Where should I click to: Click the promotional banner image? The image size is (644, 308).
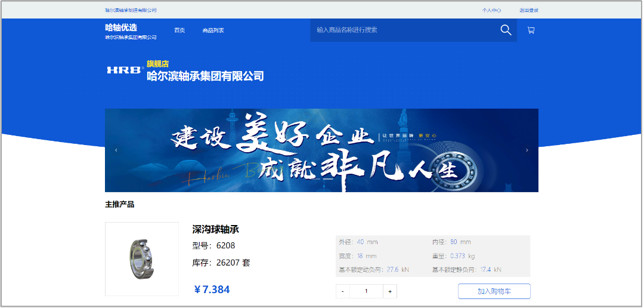click(321, 150)
